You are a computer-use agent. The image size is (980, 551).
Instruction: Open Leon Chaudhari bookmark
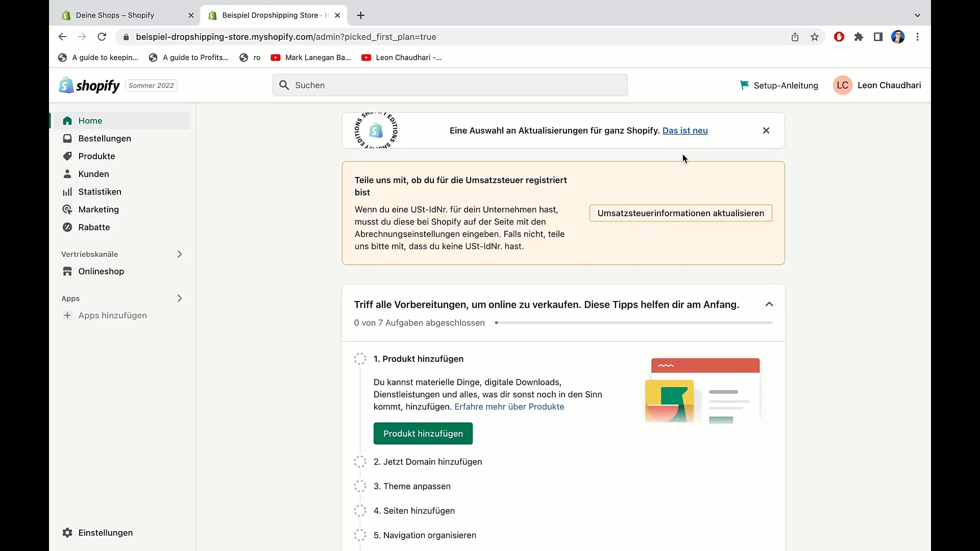pos(402,58)
